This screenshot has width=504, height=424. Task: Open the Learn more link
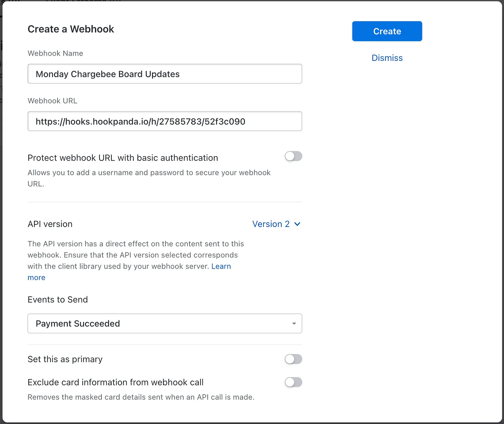point(221,266)
